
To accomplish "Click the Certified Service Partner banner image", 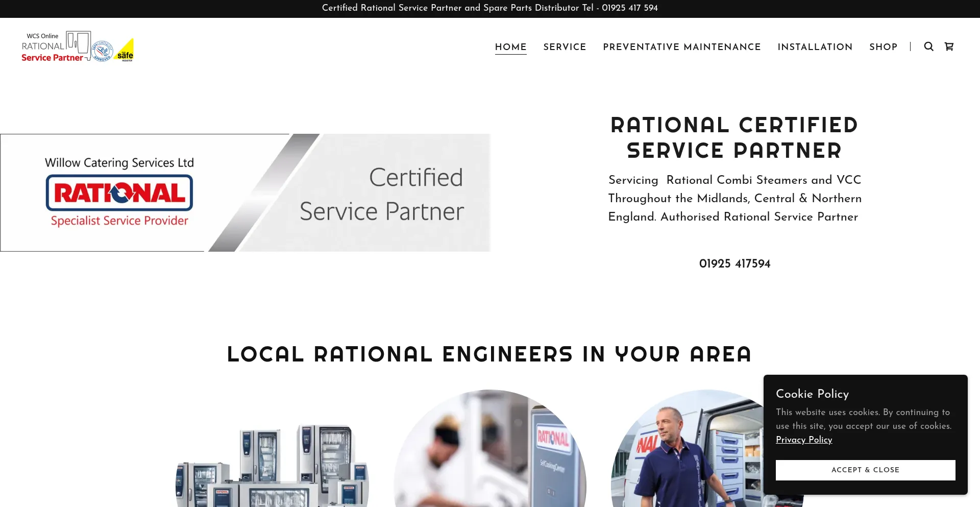I will click(x=245, y=192).
